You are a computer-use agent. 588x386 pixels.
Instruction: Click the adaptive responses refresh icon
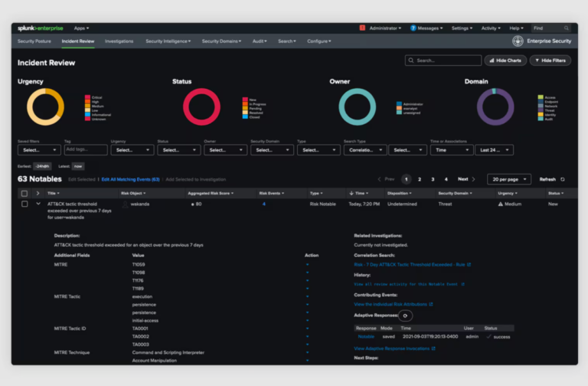[405, 316]
